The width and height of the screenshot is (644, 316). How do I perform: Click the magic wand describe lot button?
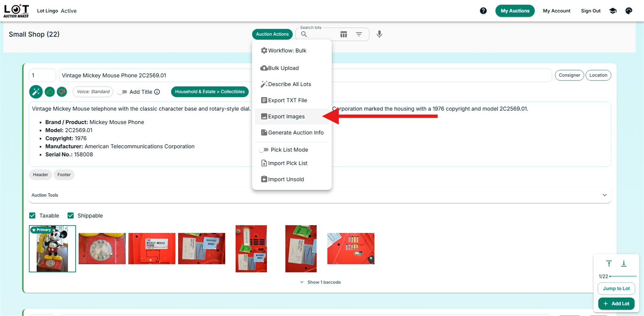click(x=36, y=92)
